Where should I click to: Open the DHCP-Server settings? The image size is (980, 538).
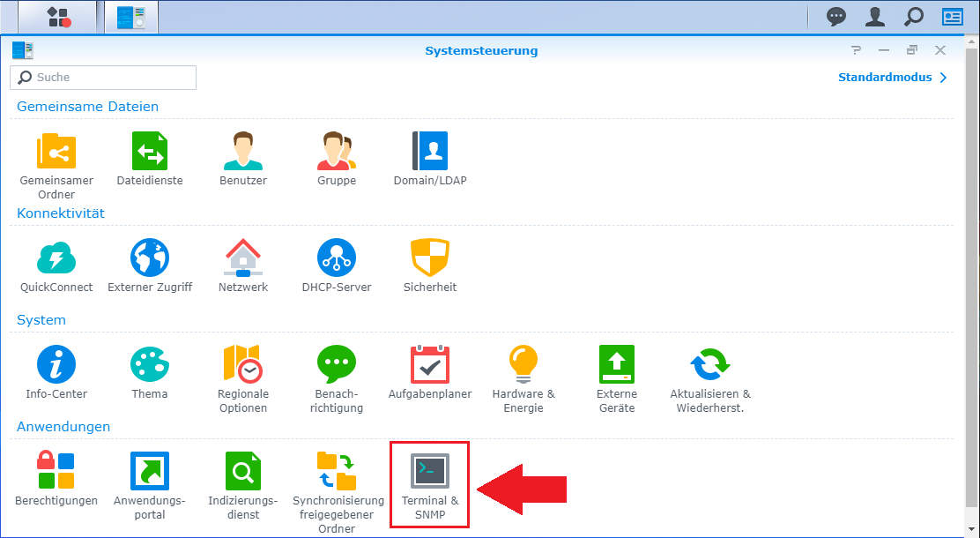[337, 258]
